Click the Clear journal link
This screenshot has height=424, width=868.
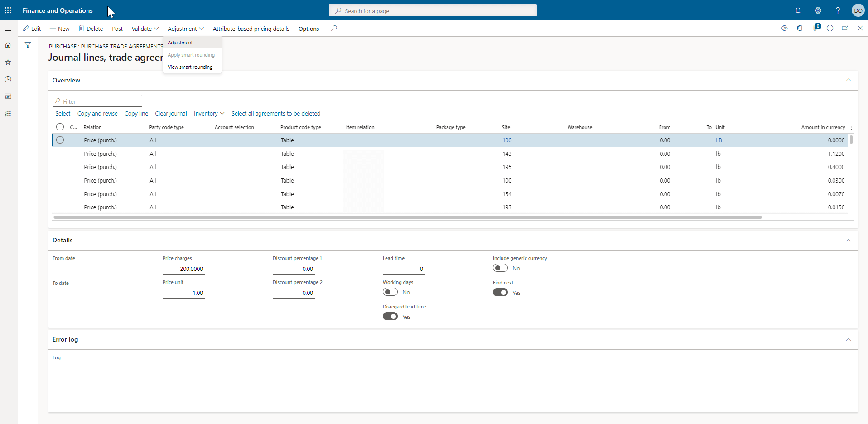click(170, 113)
